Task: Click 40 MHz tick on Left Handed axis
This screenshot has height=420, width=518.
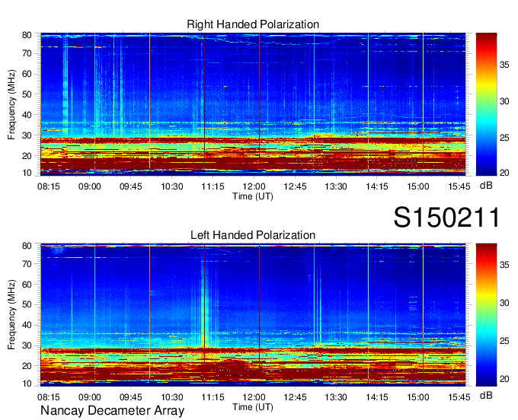Action: point(27,325)
